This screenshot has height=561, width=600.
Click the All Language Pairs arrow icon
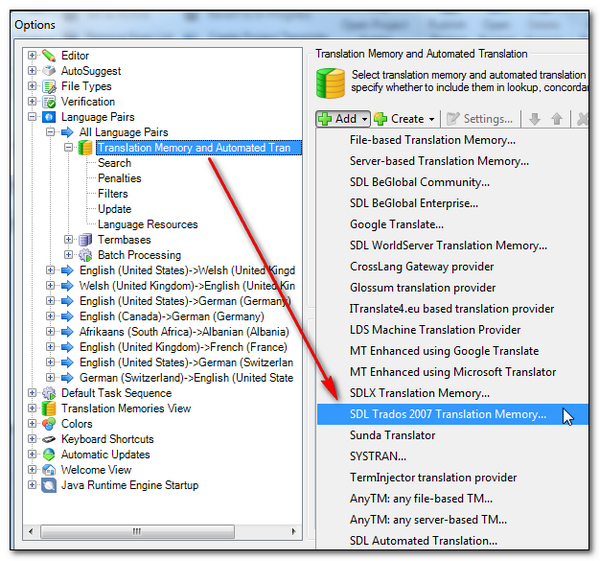(67, 132)
